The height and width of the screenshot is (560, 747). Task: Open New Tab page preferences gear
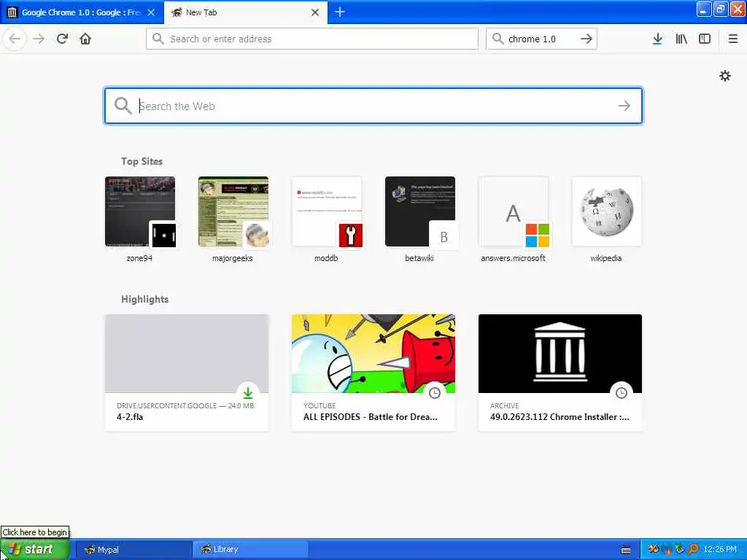pos(724,76)
